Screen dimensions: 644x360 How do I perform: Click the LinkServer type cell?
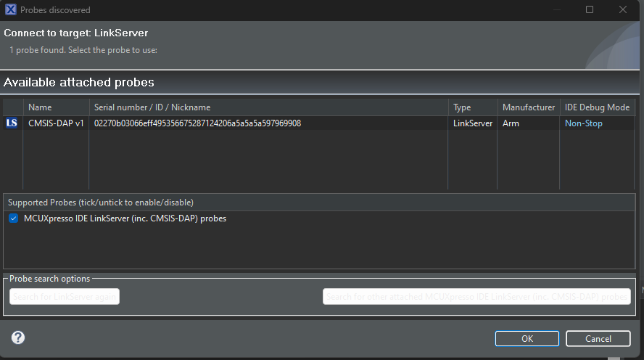coord(473,123)
